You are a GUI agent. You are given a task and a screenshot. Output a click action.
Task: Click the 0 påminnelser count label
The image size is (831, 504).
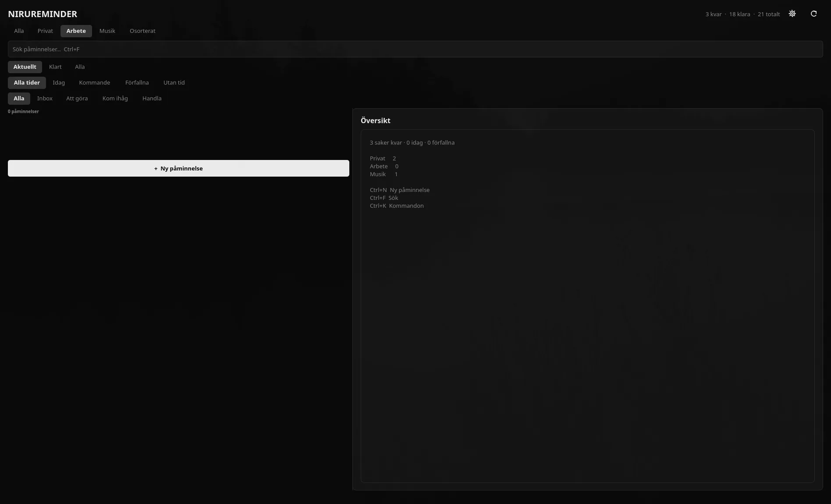[23, 112]
